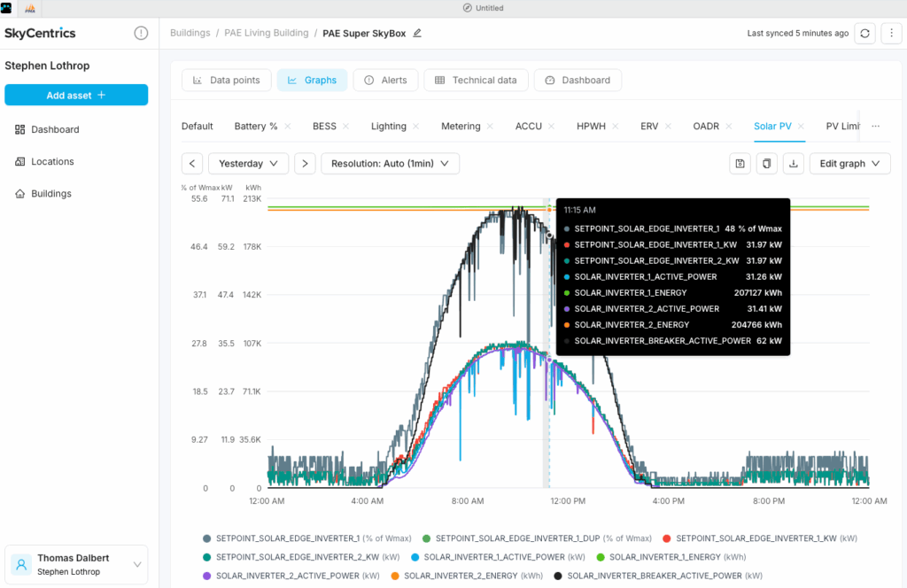
Task: Open PAE Living Building breadcrumb link
Action: (266, 34)
